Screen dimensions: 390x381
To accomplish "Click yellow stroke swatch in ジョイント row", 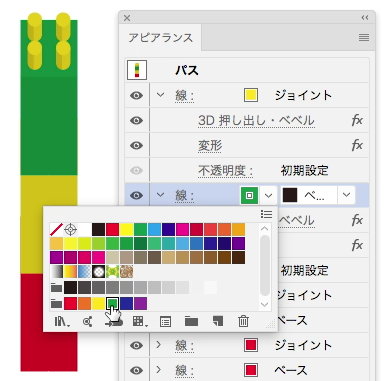I will (251, 95).
